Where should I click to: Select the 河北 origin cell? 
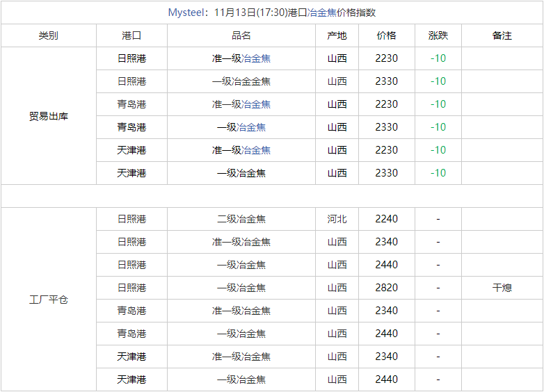tap(337, 219)
